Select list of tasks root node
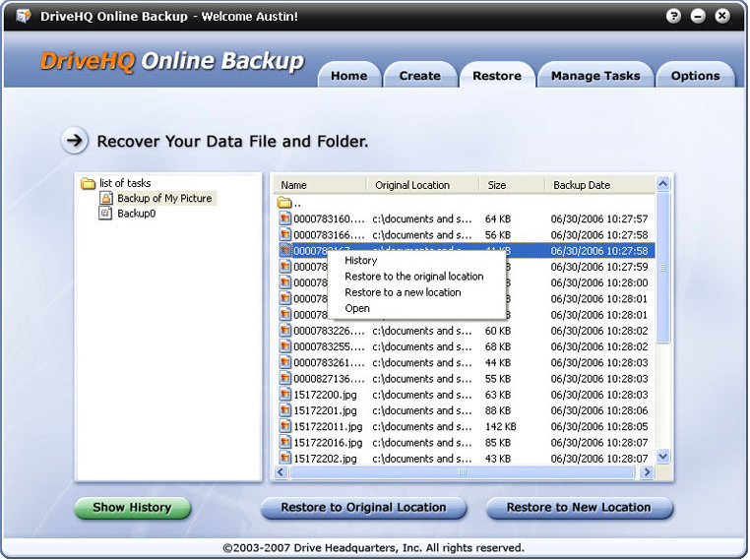This screenshot has height=560, width=750. [125, 183]
